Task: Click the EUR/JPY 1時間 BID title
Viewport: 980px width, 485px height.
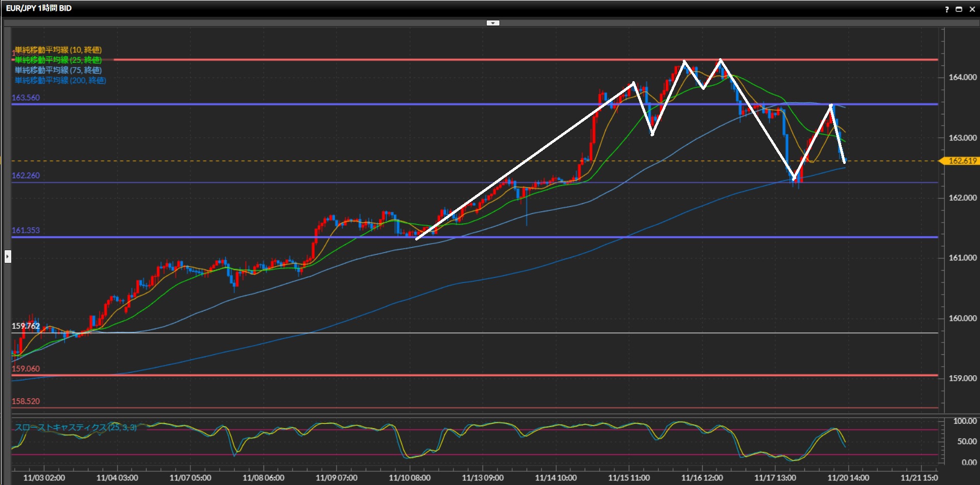Action: pos(39,8)
